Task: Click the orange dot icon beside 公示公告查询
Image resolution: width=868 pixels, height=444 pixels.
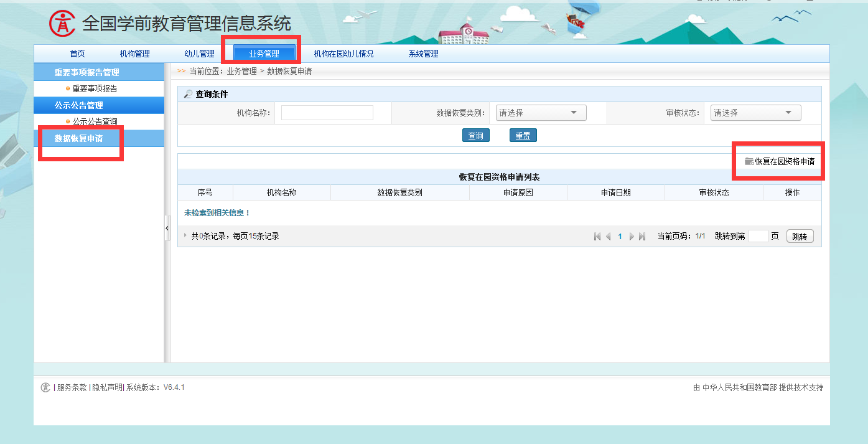Action: pyautogui.click(x=67, y=121)
